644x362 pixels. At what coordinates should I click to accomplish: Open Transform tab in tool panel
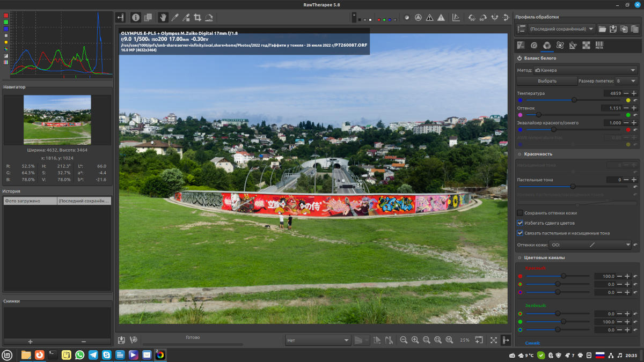click(573, 46)
